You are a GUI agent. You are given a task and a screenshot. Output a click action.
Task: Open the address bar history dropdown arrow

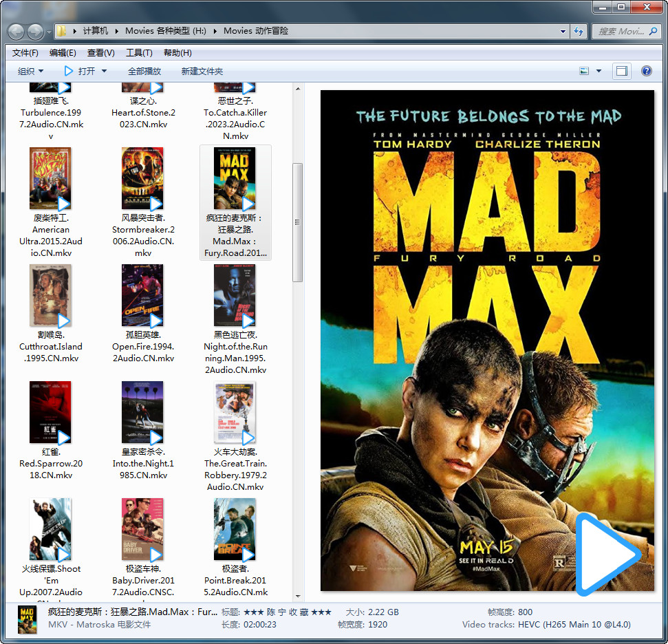pyautogui.click(x=562, y=31)
